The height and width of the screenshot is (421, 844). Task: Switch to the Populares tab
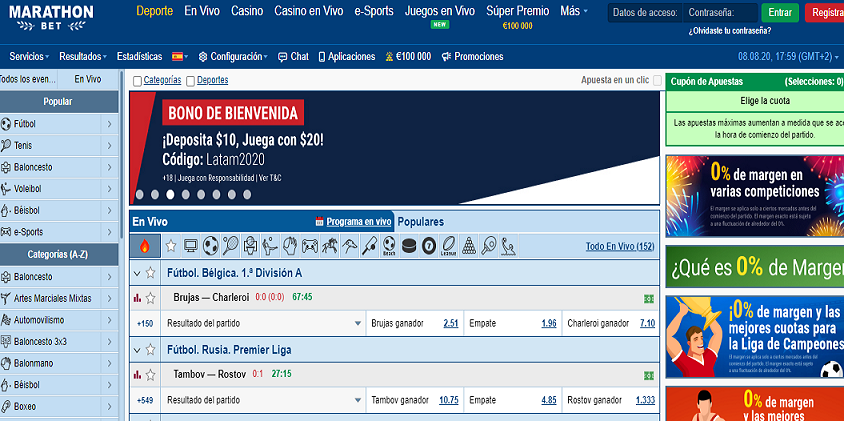420,222
